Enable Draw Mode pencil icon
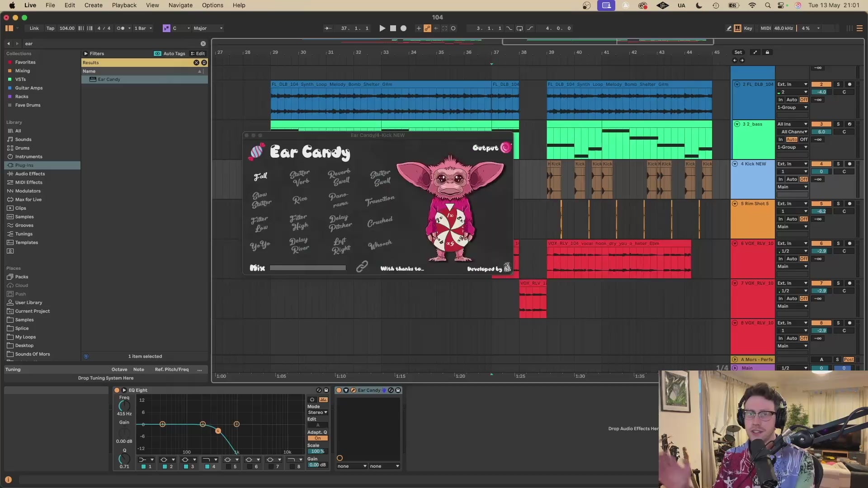 pos(729,28)
